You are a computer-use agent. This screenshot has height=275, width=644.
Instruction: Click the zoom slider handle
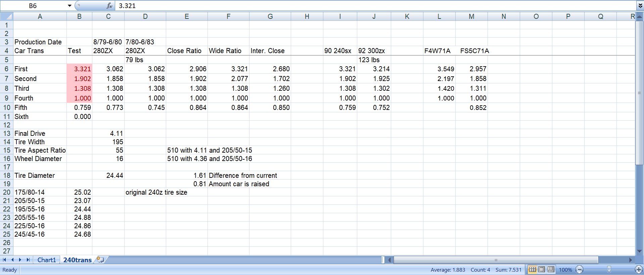tap(609, 270)
